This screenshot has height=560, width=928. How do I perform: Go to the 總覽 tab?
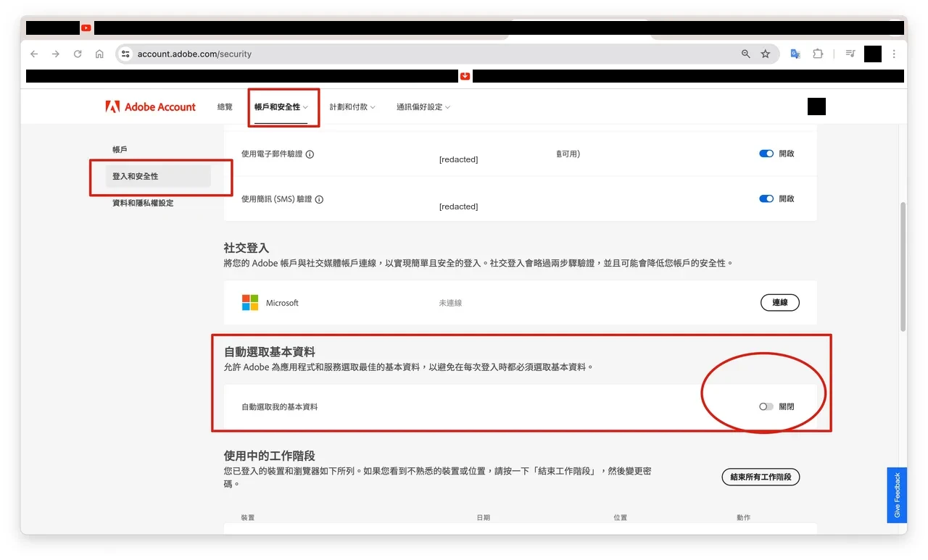point(225,107)
